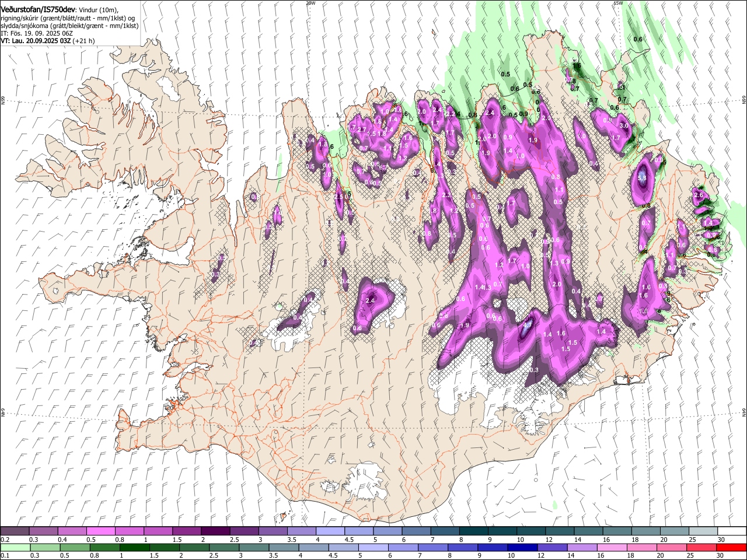Pick the snow legend swatch between 1 and 1.5
The image size is (747, 560).
(x=158, y=531)
